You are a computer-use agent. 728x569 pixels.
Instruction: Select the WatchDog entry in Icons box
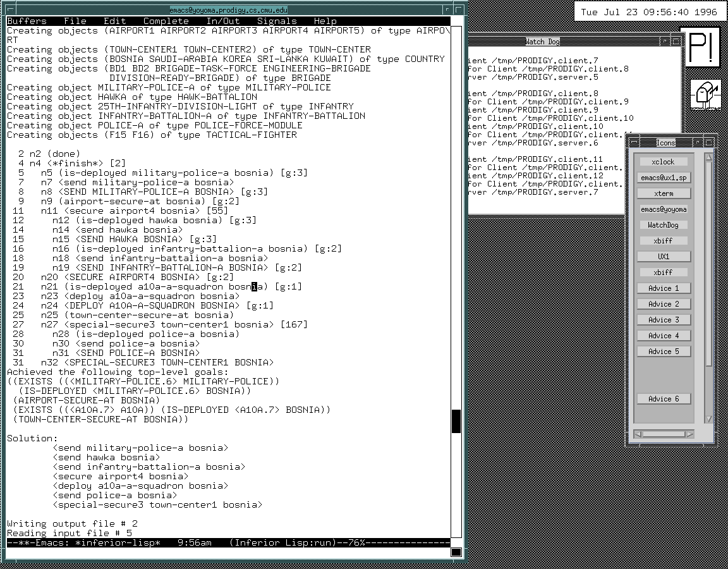[663, 225]
